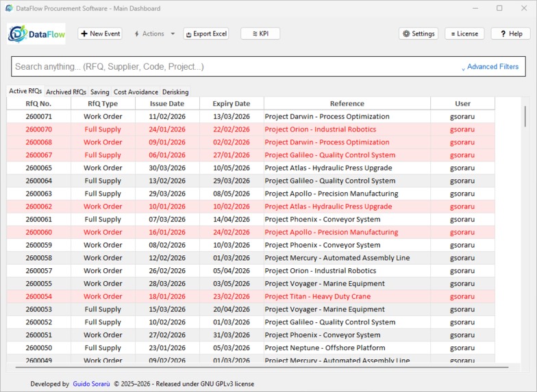
Task: Click issue date 13/02/2026
Action: [x=167, y=181]
